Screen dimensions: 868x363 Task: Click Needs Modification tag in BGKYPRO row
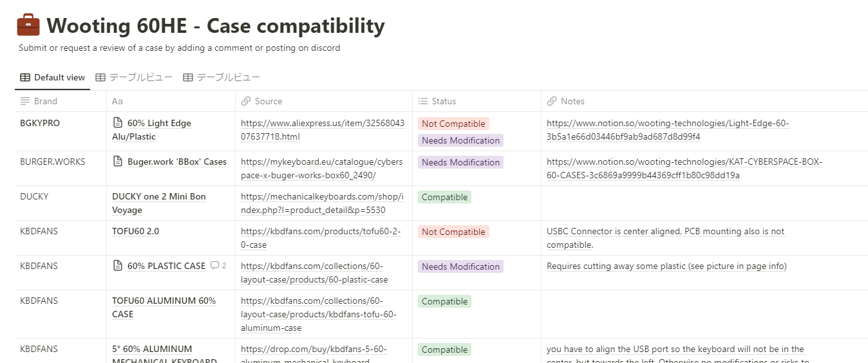[x=460, y=140]
